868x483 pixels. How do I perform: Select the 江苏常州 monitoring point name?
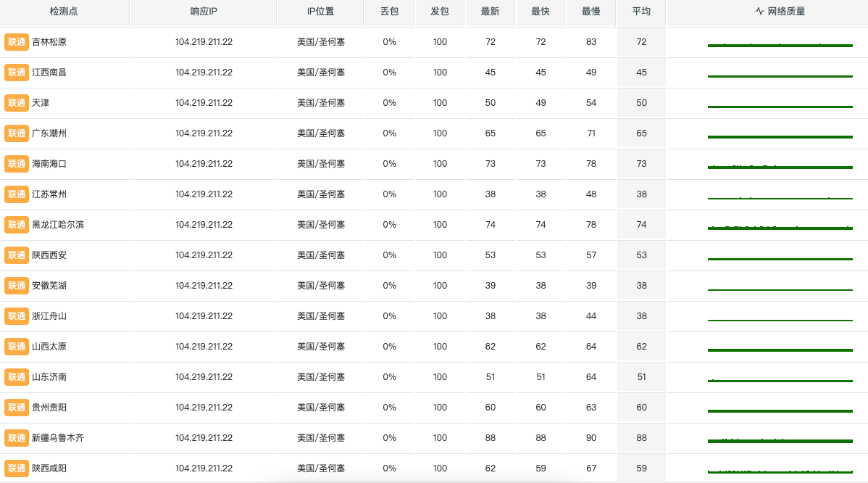49,194
